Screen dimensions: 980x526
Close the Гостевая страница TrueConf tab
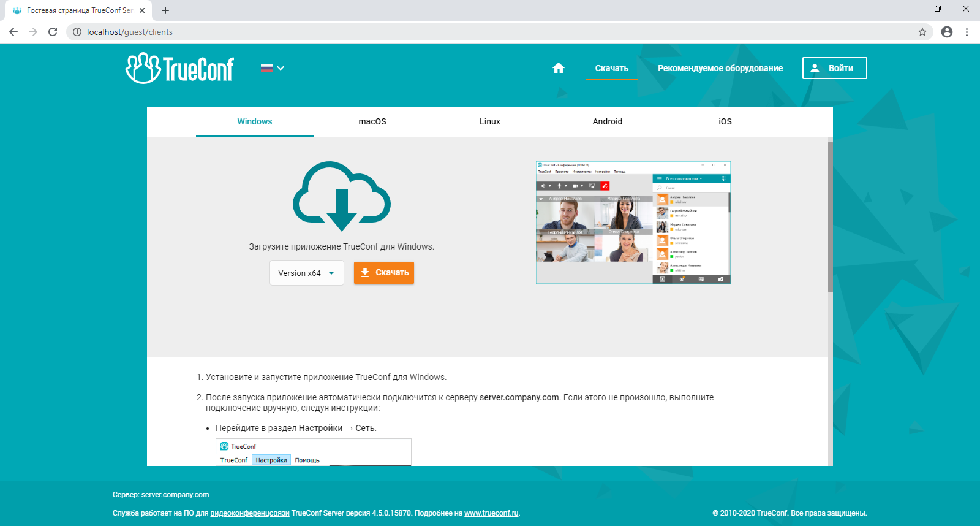point(142,10)
